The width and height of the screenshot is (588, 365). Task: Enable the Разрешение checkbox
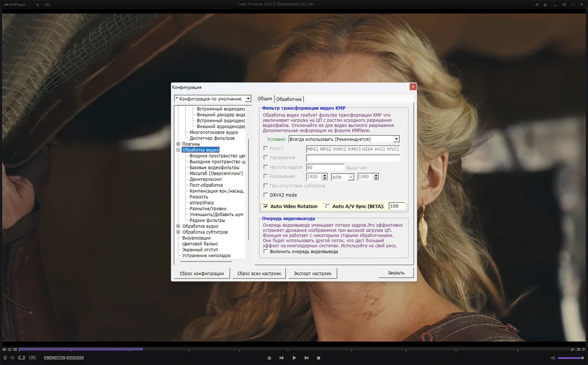click(x=266, y=176)
